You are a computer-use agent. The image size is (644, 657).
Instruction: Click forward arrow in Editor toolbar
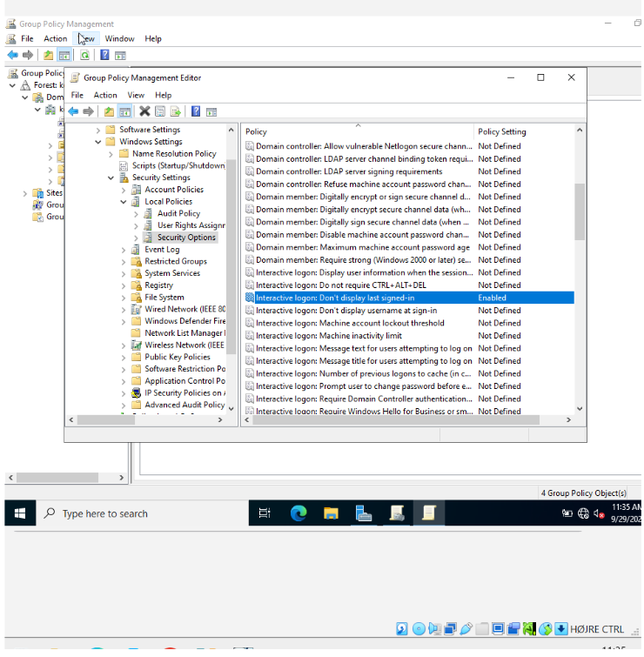point(88,112)
